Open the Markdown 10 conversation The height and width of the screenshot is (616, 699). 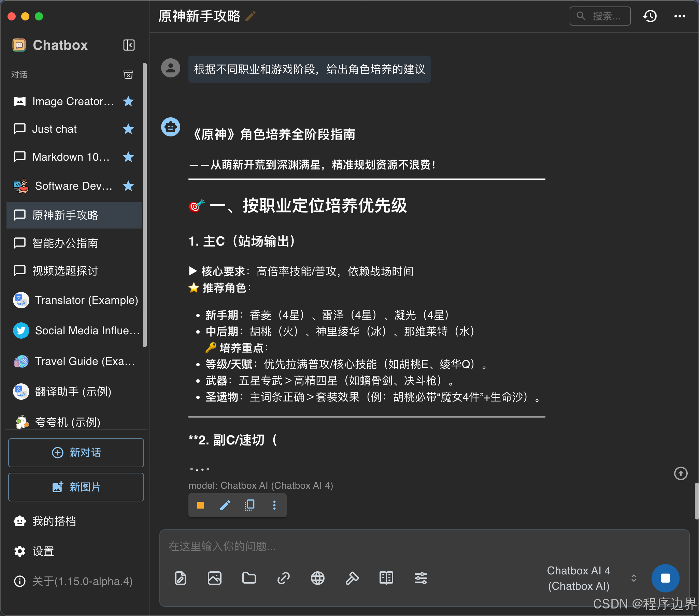(x=73, y=157)
